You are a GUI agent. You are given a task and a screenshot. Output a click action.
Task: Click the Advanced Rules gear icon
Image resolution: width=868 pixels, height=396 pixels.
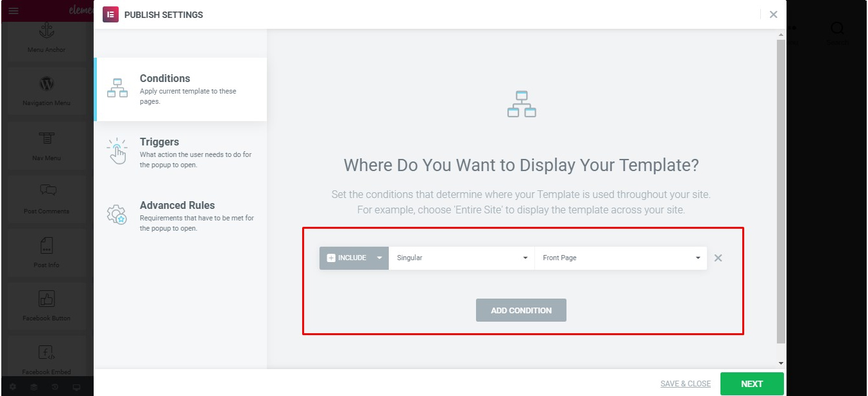[117, 214]
